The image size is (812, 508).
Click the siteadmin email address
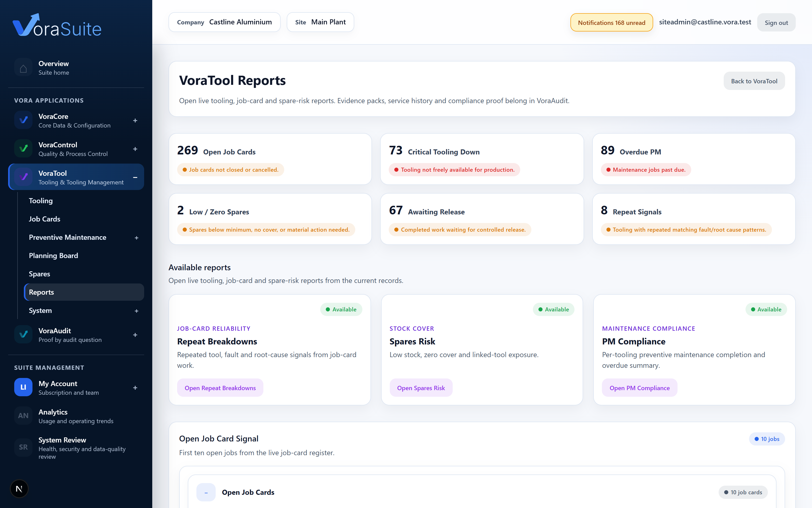pyautogui.click(x=705, y=22)
